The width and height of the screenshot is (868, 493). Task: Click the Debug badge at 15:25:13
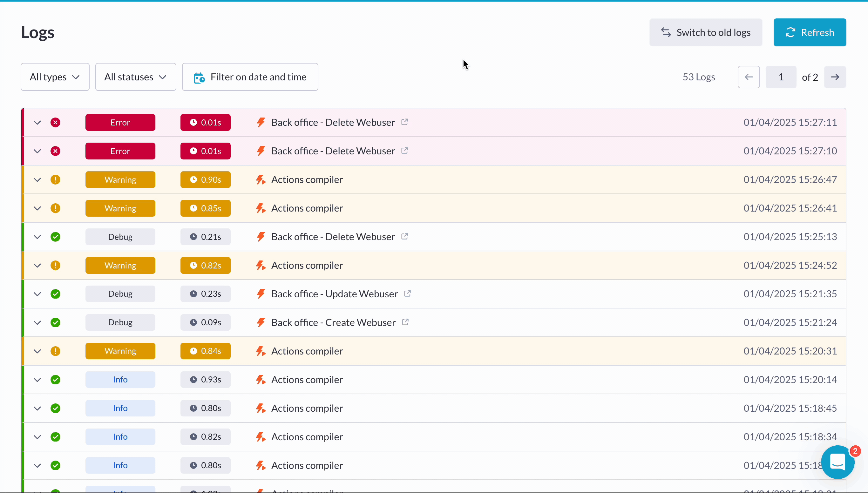[x=120, y=237]
